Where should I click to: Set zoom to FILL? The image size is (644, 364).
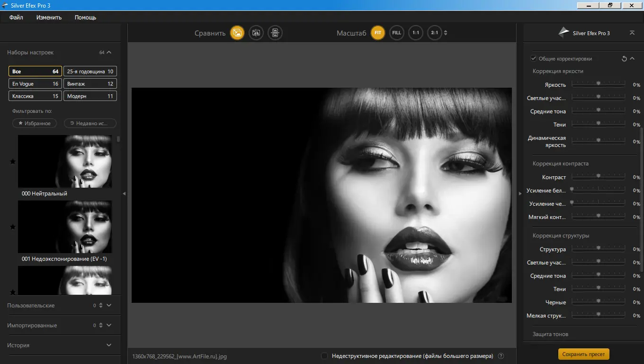[x=397, y=33]
